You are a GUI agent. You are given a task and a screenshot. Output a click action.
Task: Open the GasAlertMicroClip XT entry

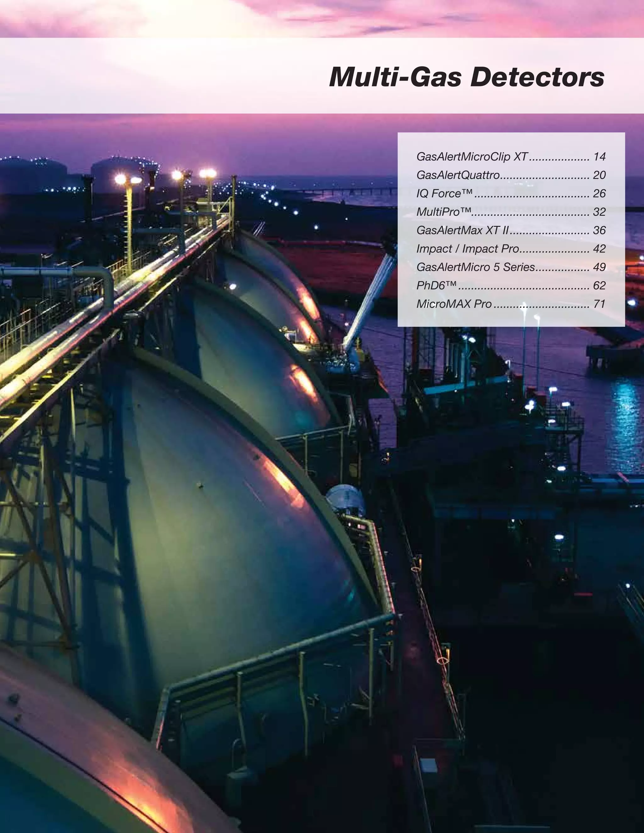point(472,157)
